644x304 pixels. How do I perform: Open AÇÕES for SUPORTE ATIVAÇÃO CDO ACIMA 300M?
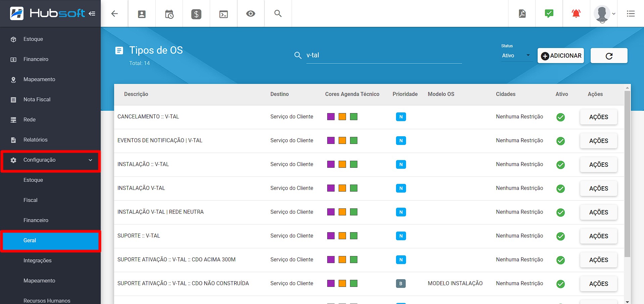[598, 260]
